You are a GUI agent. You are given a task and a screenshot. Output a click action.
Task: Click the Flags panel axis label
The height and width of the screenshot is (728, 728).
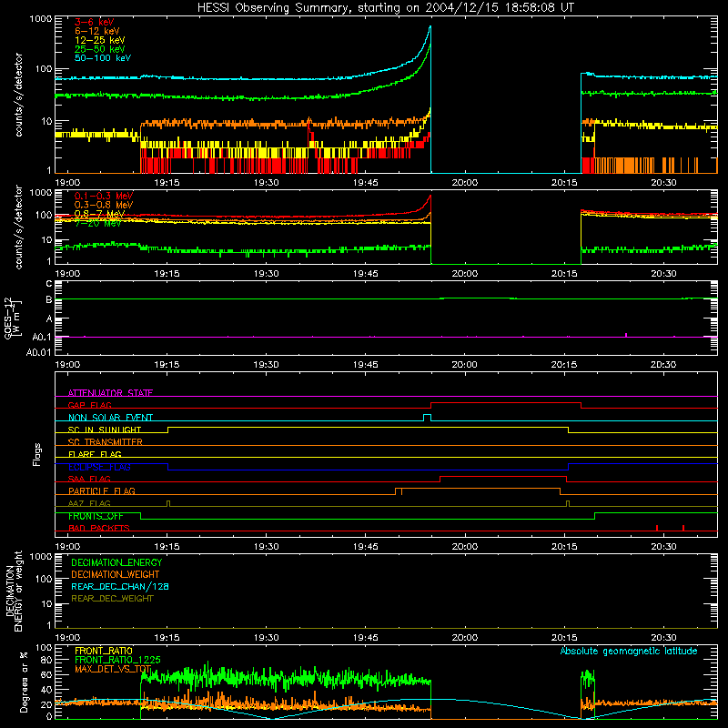pos(37,454)
